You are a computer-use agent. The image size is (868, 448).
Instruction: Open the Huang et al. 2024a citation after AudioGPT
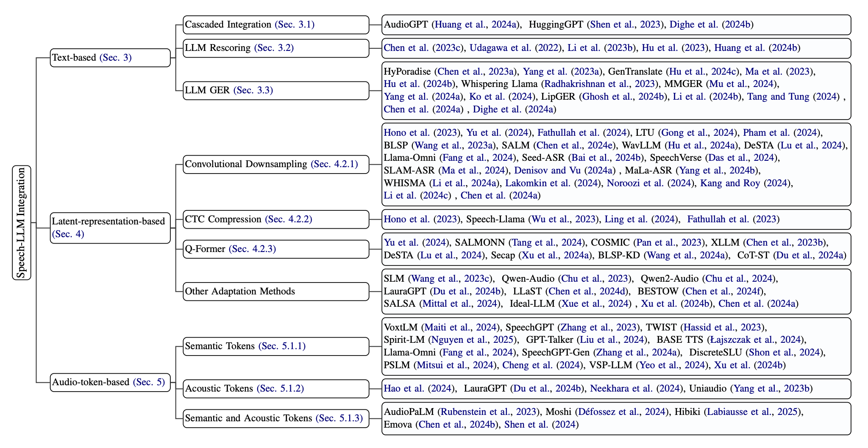pyautogui.click(x=474, y=25)
